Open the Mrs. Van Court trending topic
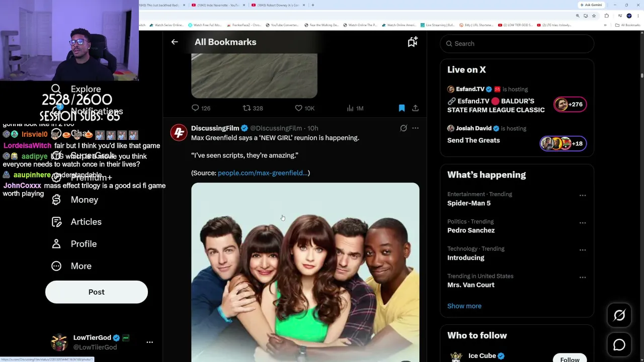This screenshot has width=644, height=362. [471, 285]
